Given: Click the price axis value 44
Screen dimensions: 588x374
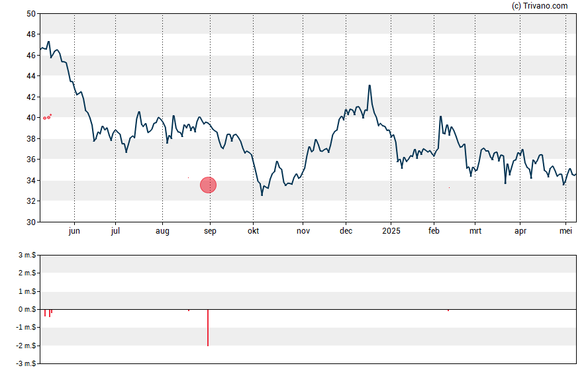Looking at the screenshot, I should 30,75.
